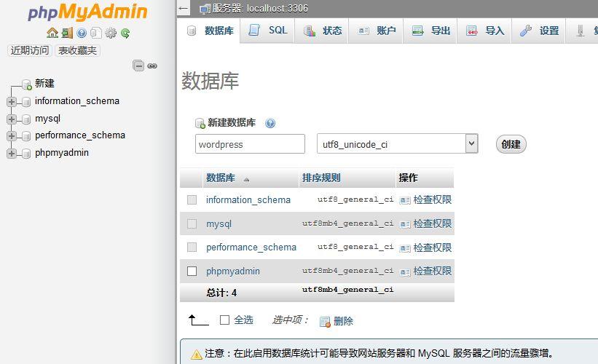Tick the performance_schema row checkbox

coord(192,248)
